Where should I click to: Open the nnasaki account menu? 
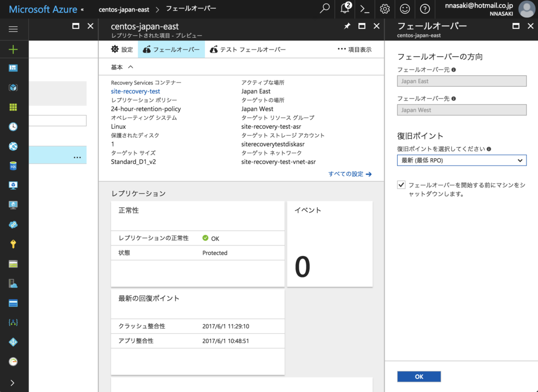(x=490, y=9)
